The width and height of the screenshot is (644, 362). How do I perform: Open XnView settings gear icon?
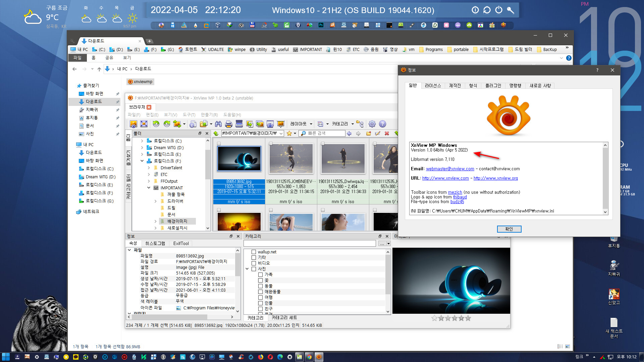(372, 124)
